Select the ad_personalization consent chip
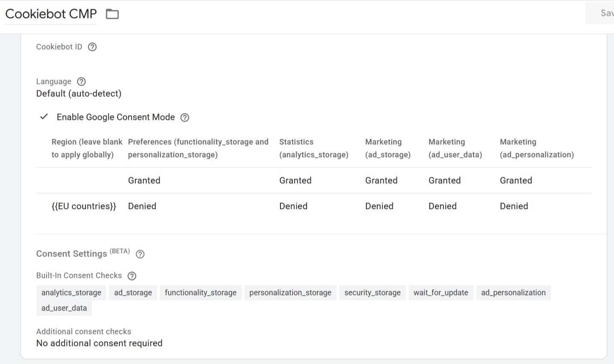Viewport: 614px width, 364px height. 513,292
